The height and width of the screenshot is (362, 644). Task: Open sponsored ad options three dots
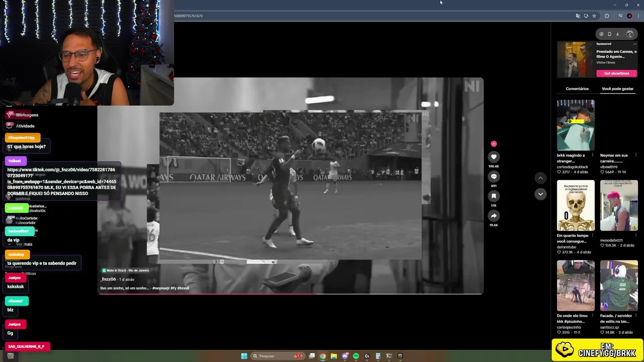pos(635,44)
